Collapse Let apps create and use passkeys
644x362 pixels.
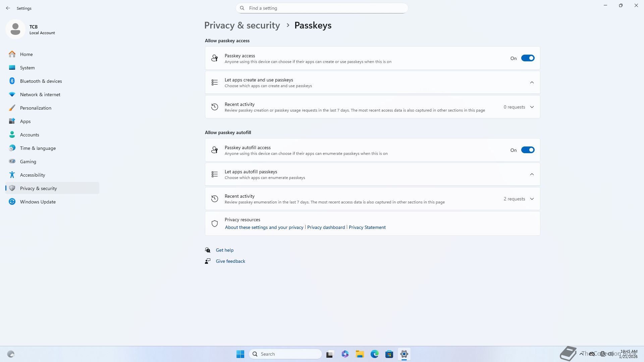point(532,82)
